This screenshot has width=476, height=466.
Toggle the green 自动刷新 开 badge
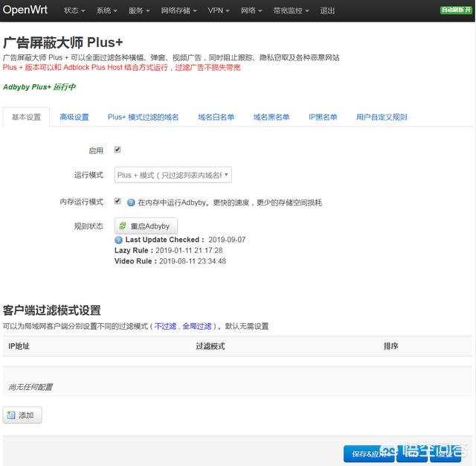point(456,10)
